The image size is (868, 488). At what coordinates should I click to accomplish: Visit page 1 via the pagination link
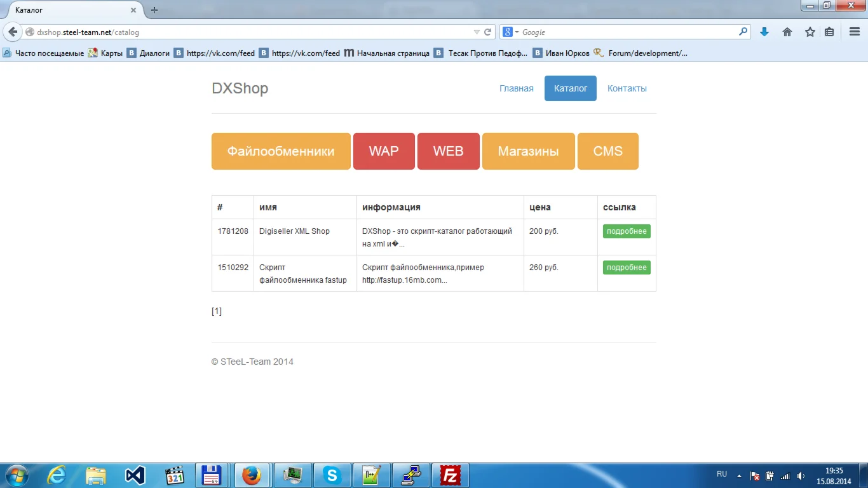(217, 311)
